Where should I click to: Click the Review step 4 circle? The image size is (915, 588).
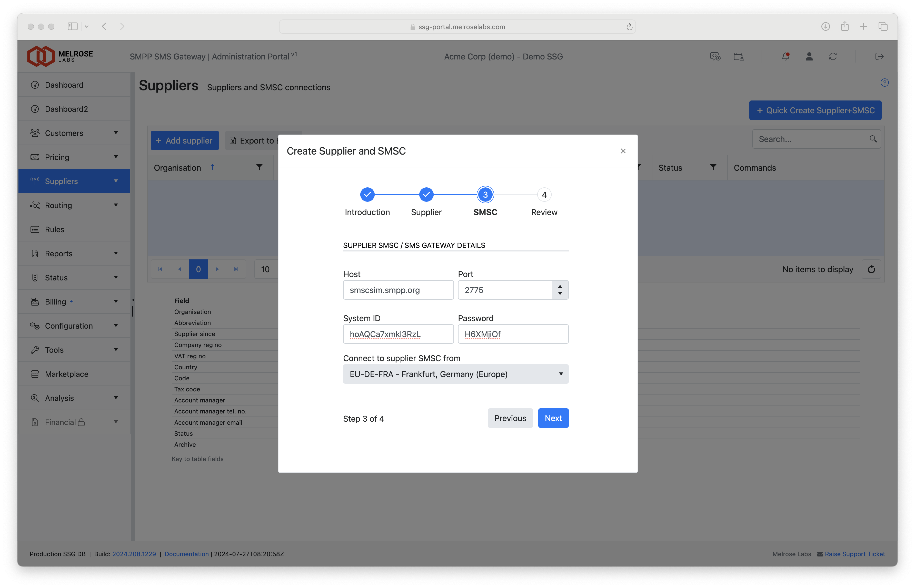(x=544, y=194)
